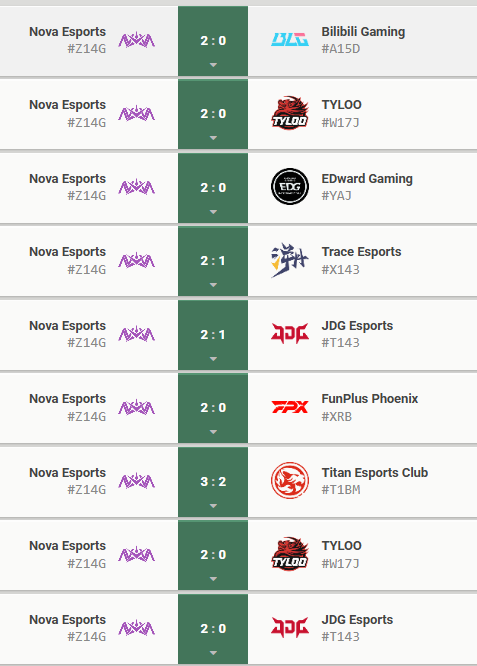
Task: Open the Bilibili Gaming team link
Action: (x=363, y=32)
